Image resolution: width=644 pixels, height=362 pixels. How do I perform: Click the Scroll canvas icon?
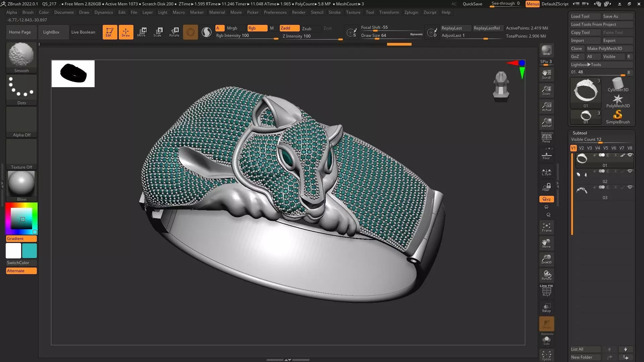[x=546, y=74]
